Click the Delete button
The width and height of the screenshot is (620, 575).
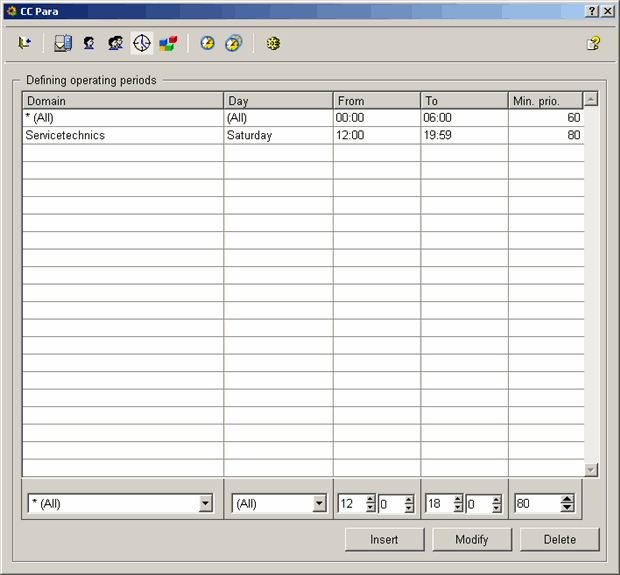click(x=559, y=539)
